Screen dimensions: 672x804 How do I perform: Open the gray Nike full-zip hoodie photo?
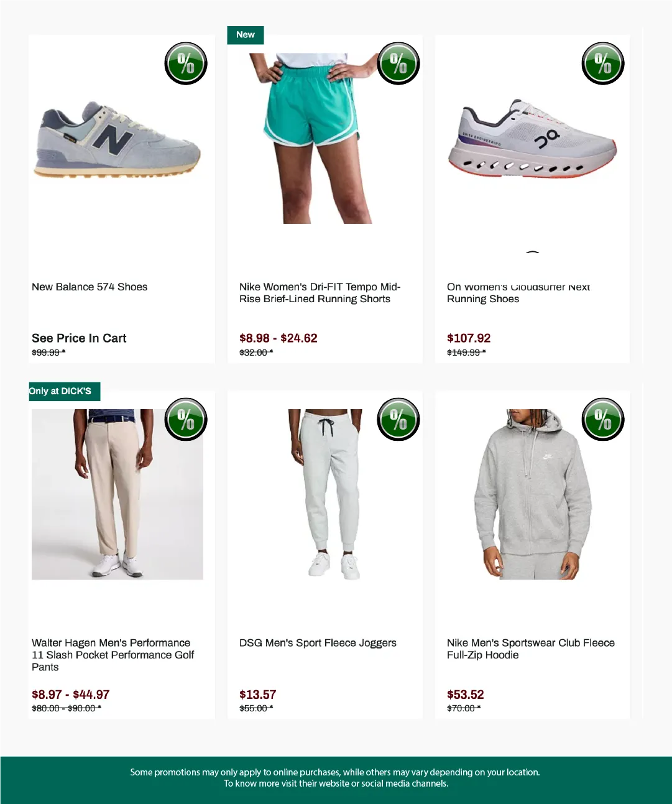click(x=533, y=494)
